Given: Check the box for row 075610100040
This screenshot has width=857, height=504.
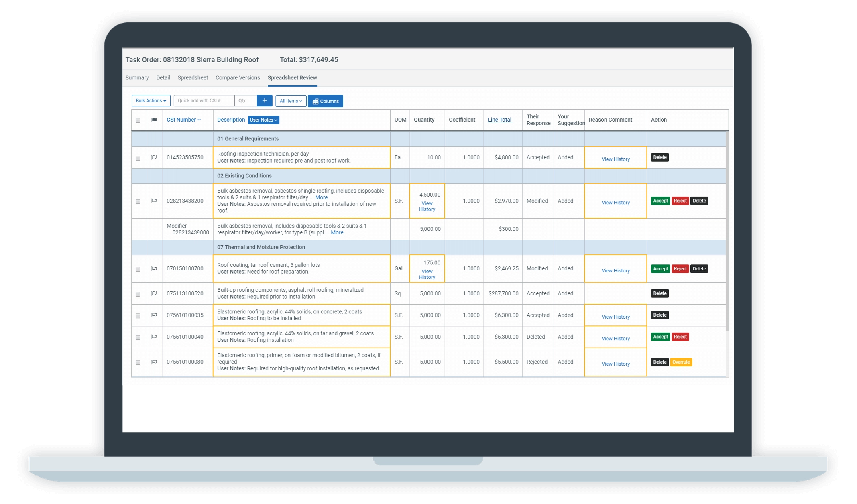Looking at the screenshot, I should pyautogui.click(x=138, y=337).
